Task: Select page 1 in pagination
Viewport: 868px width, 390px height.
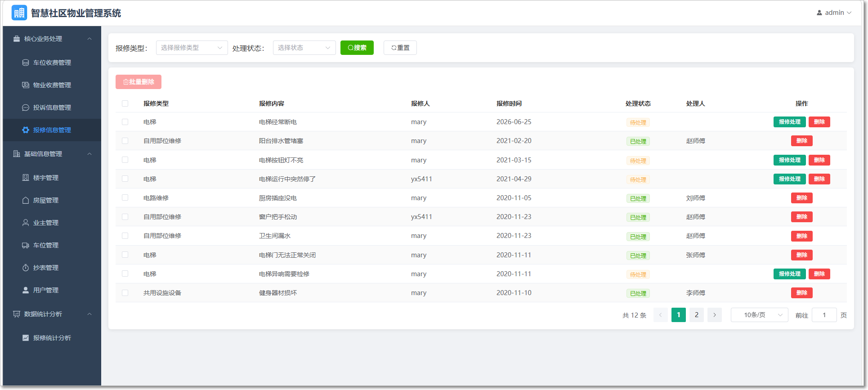Action: pos(679,315)
